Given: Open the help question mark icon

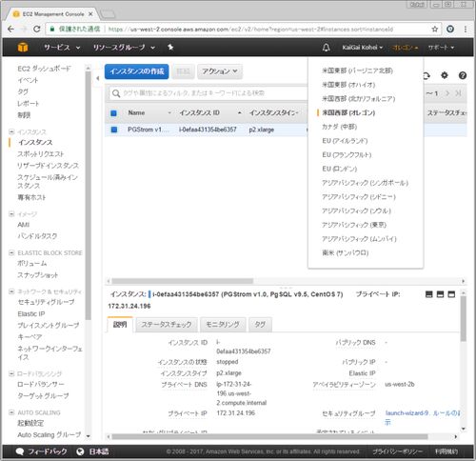Looking at the screenshot, I should pyautogui.click(x=463, y=75).
